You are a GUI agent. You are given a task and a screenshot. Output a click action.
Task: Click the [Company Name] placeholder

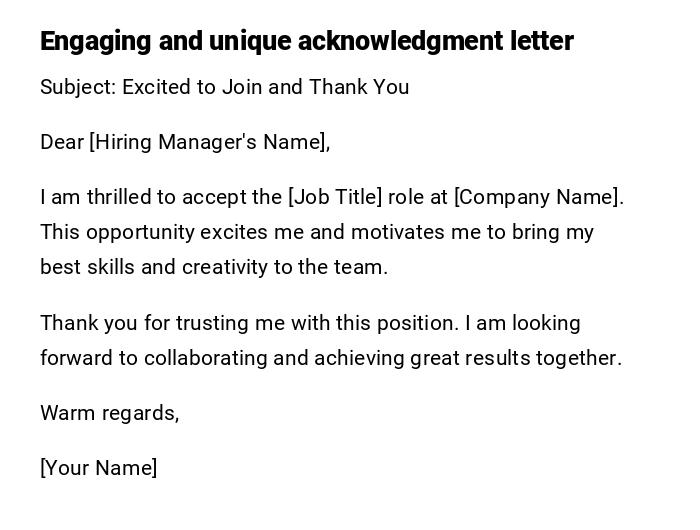(x=538, y=197)
